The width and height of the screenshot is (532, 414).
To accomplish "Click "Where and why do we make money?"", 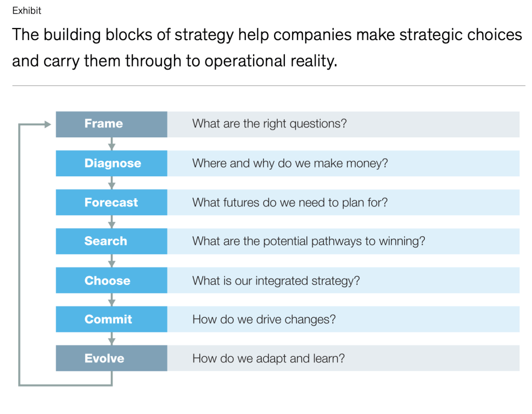I will point(290,163).
